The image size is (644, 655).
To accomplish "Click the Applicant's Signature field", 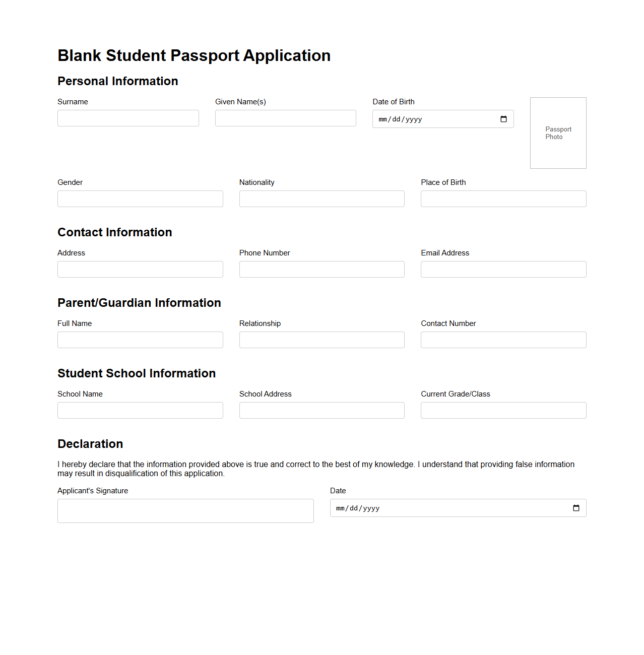I will [x=185, y=510].
